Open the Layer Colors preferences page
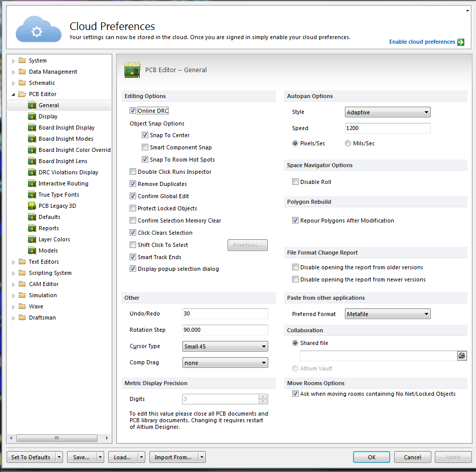 click(x=54, y=239)
